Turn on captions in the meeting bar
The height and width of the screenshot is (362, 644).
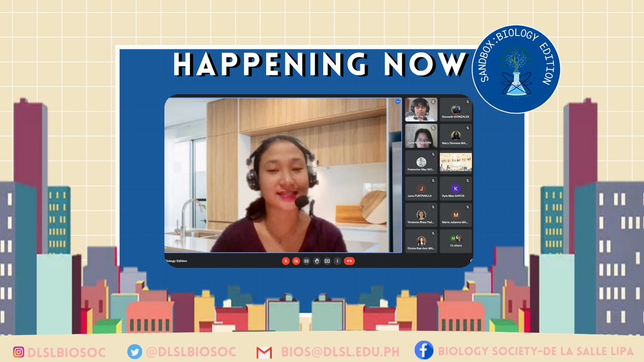click(306, 261)
